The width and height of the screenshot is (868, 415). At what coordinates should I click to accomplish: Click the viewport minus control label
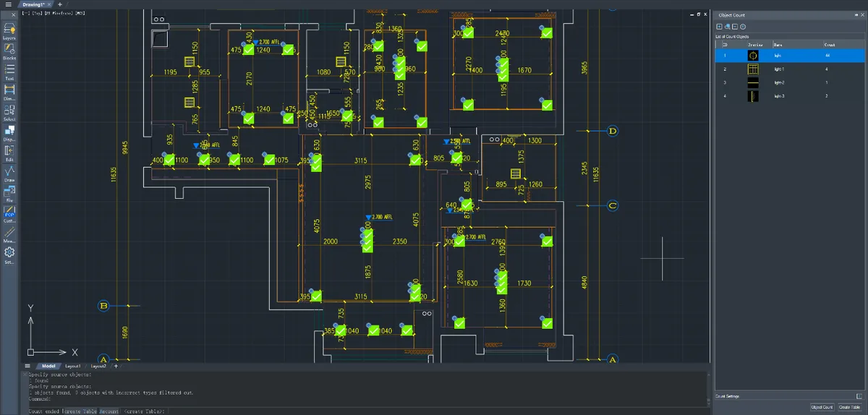[x=25, y=14]
